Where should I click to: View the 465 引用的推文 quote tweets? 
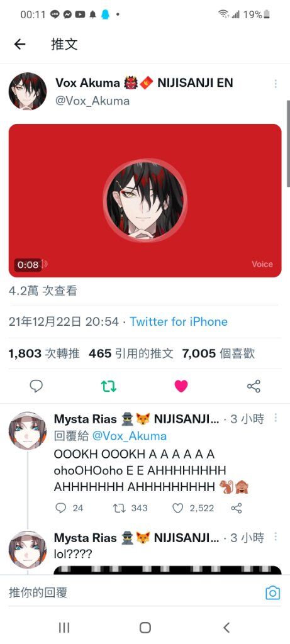(131, 353)
